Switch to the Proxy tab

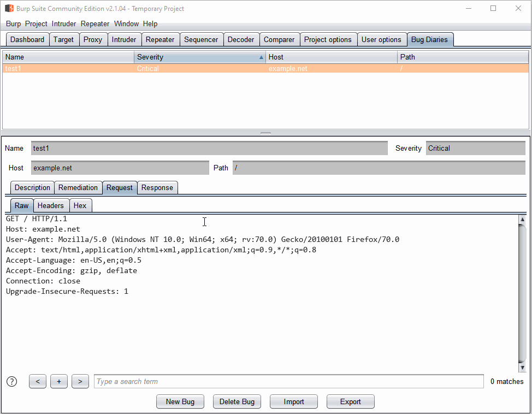[93, 40]
